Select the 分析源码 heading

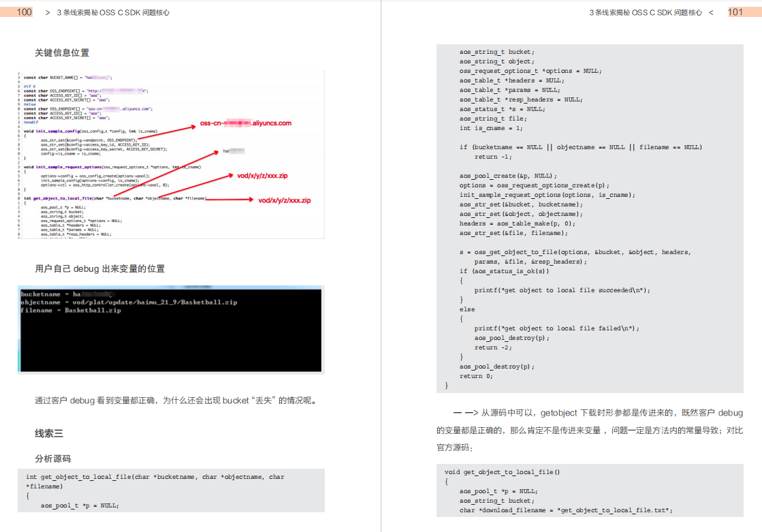(52, 458)
